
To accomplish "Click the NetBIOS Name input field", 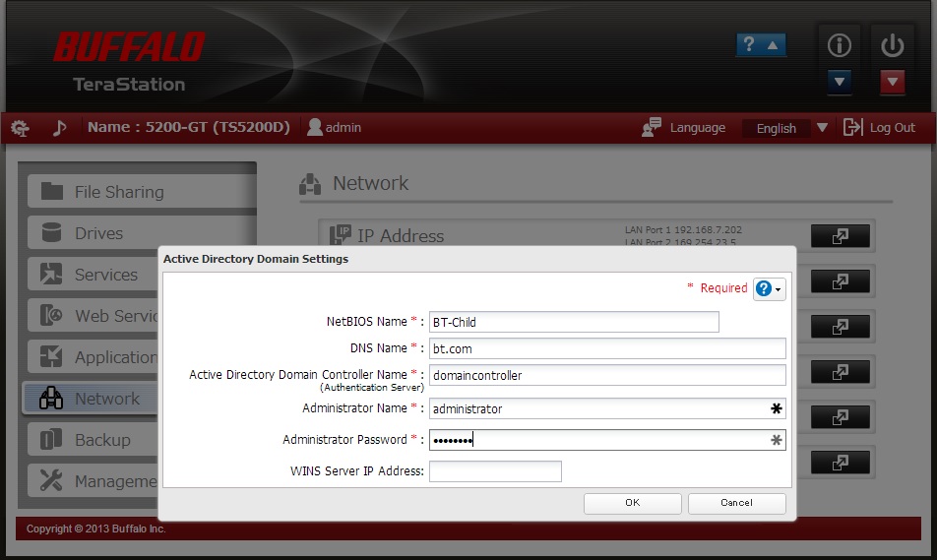I will click(574, 322).
